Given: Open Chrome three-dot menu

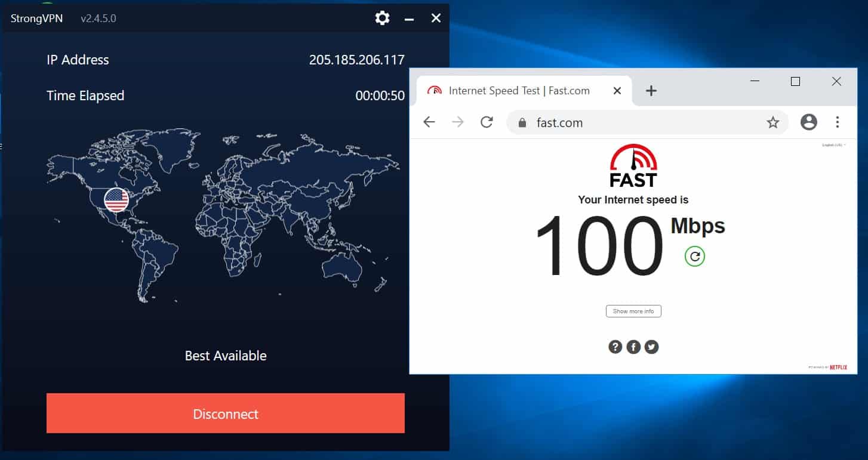Looking at the screenshot, I should click(838, 122).
